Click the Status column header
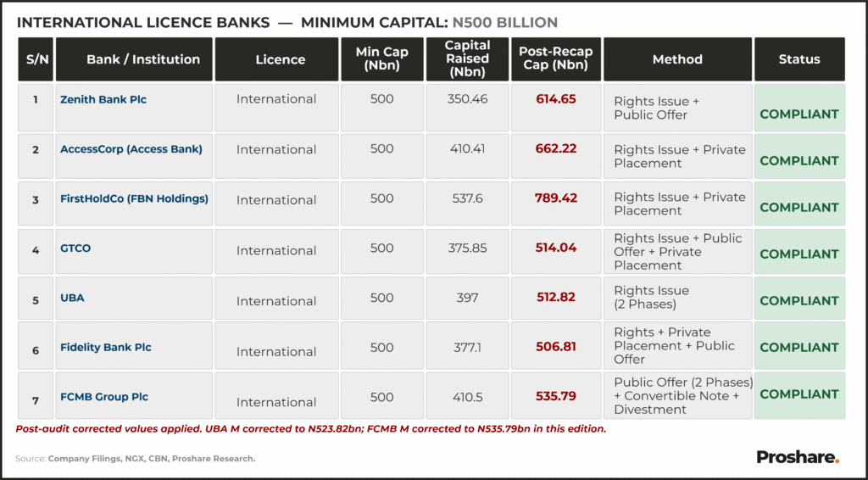The width and height of the screenshot is (868, 480). pyautogui.click(x=799, y=59)
